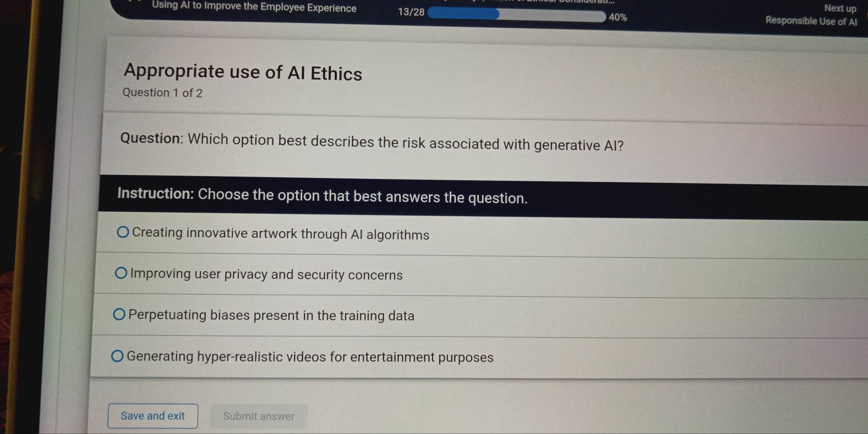Click the question text about generative AI risk

[x=373, y=143]
